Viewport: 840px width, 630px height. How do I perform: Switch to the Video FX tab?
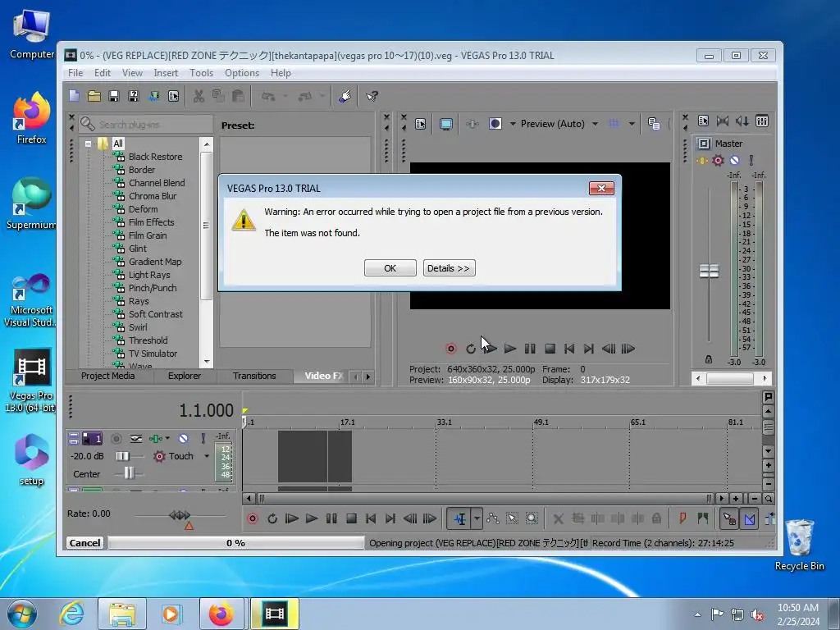(323, 376)
